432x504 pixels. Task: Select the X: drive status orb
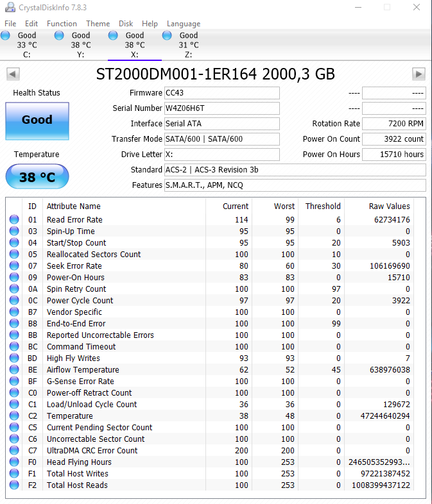click(x=113, y=35)
